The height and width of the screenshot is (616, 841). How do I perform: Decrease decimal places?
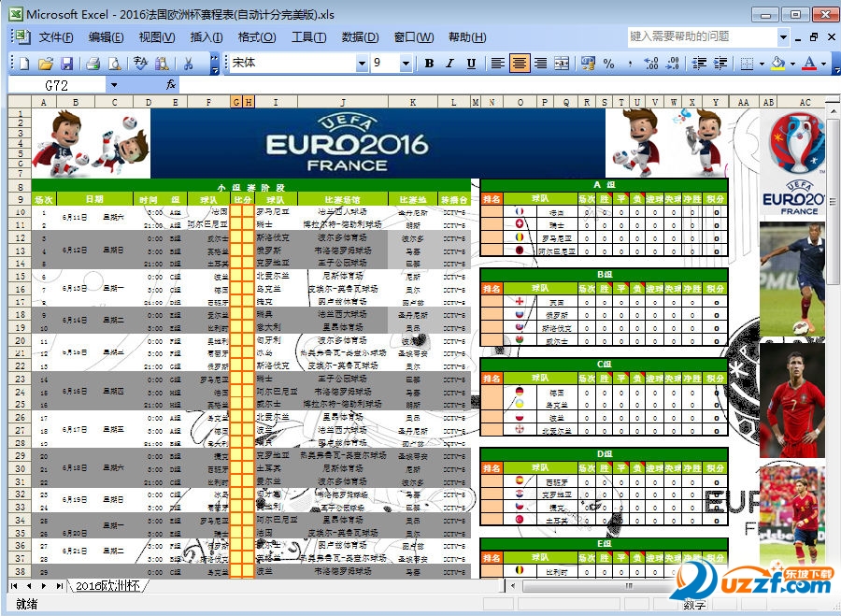672,64
